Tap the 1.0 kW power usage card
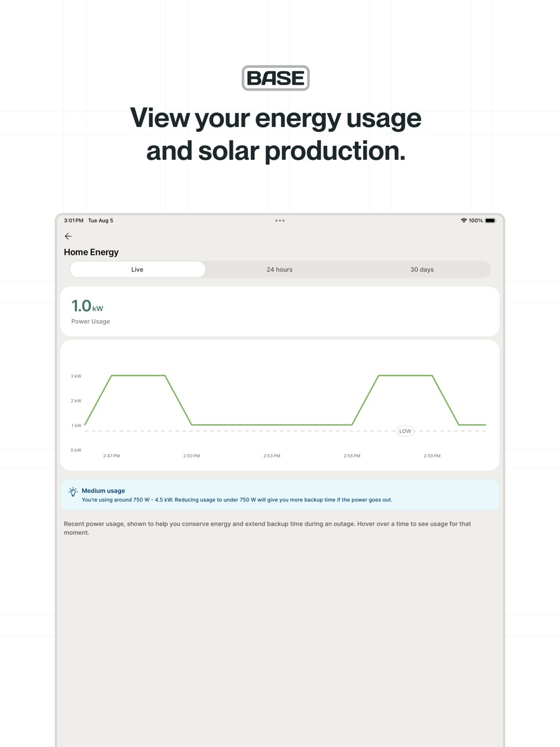 280,312
